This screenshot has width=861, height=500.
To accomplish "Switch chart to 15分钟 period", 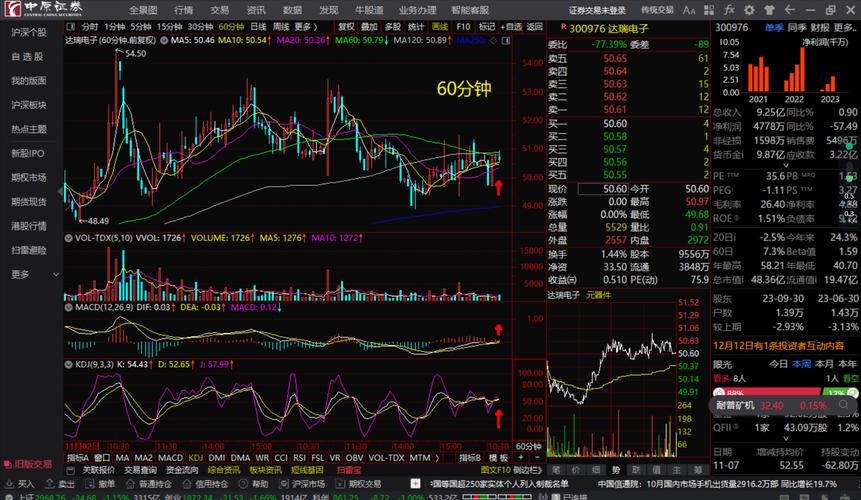I will (169, 26).
